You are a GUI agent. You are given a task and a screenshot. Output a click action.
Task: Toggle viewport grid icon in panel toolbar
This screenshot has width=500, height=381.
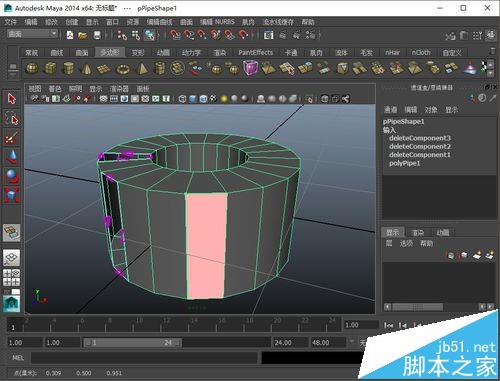[104, 99]
